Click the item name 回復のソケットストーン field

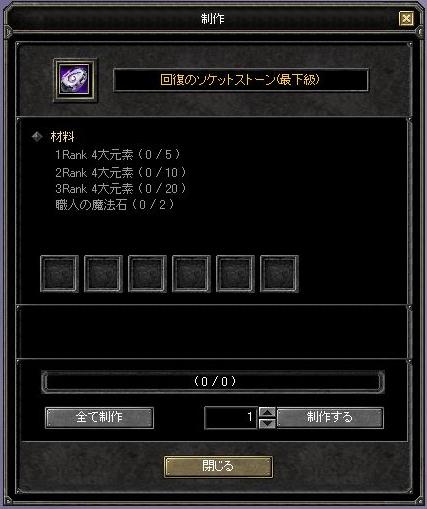pos(241,80)
